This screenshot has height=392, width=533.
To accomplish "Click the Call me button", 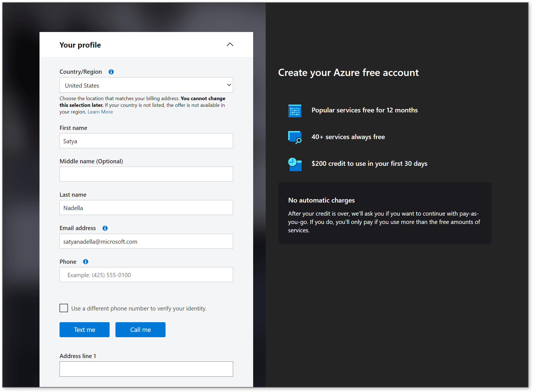I will tap(140, 330).
